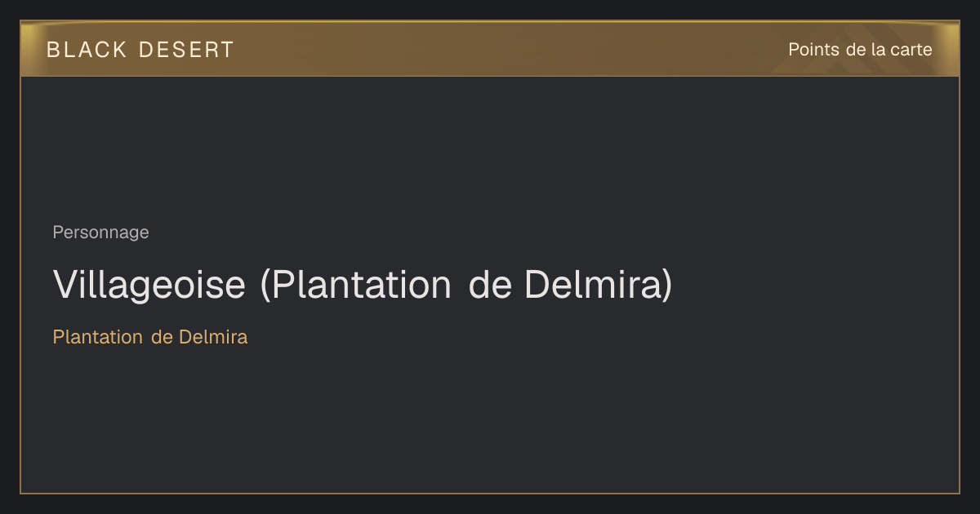Click the word Plantation in the gold subtitle
Image resolution: width=980 pixels, height=514 pixels.
(x=98, y=337)
